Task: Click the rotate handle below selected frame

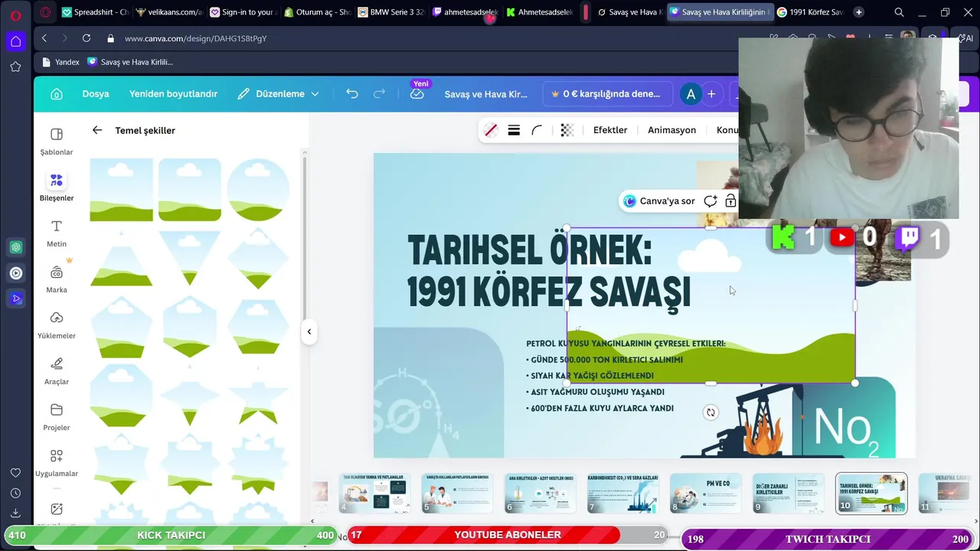Action: tap(710, 412)
